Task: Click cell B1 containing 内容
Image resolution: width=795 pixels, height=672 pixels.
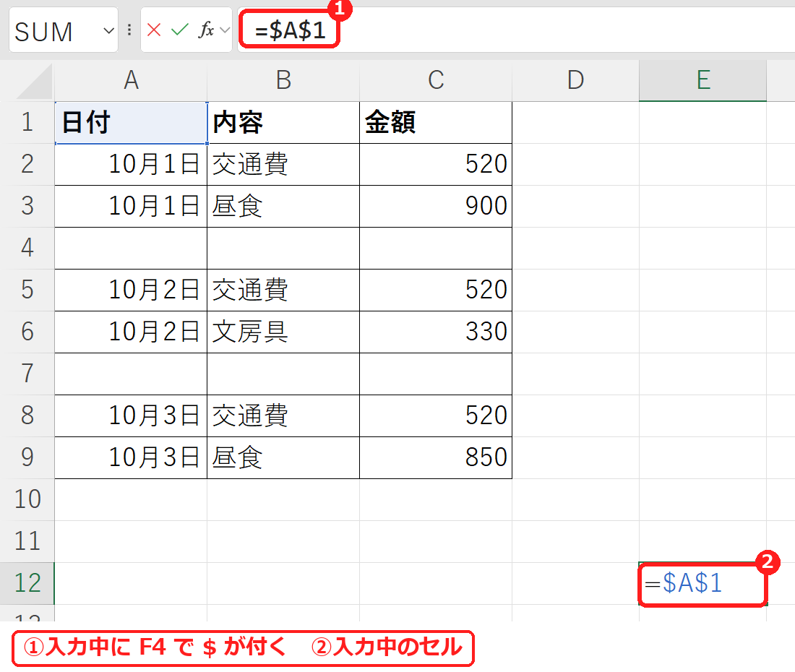Action: 283,123
